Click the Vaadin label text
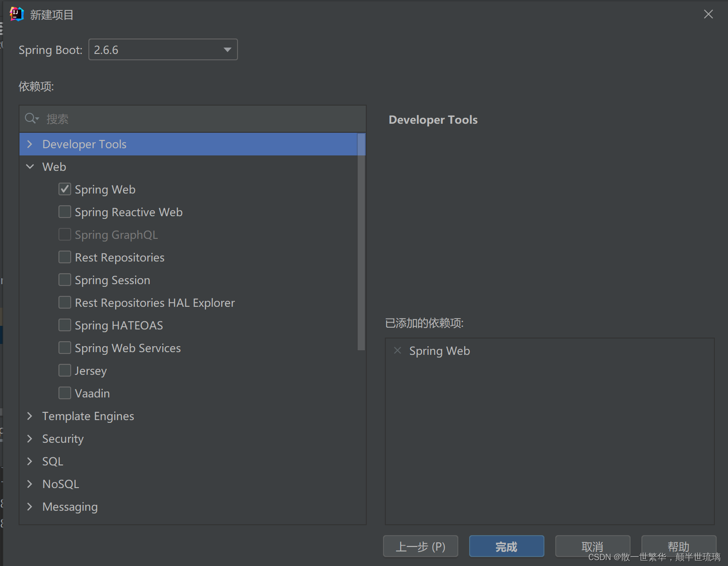The height and width of the screenshot is (566, 728). point(92,393)
